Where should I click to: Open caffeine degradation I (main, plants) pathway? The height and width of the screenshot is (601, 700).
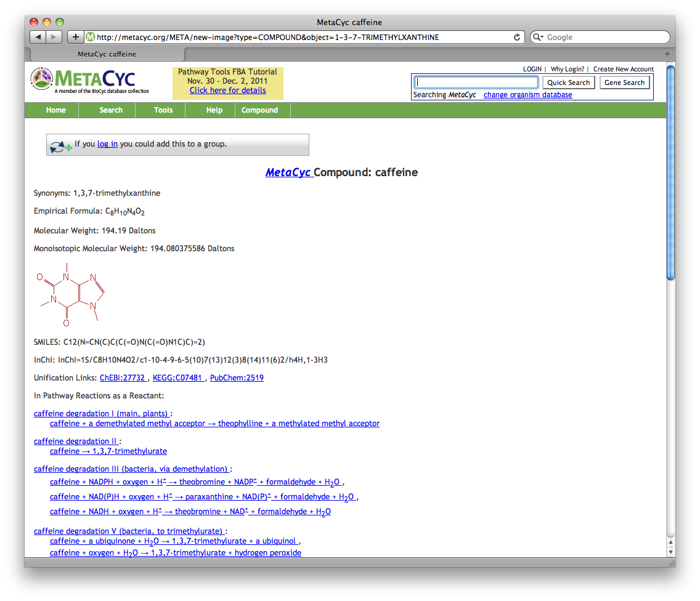[x=101, y=414]
